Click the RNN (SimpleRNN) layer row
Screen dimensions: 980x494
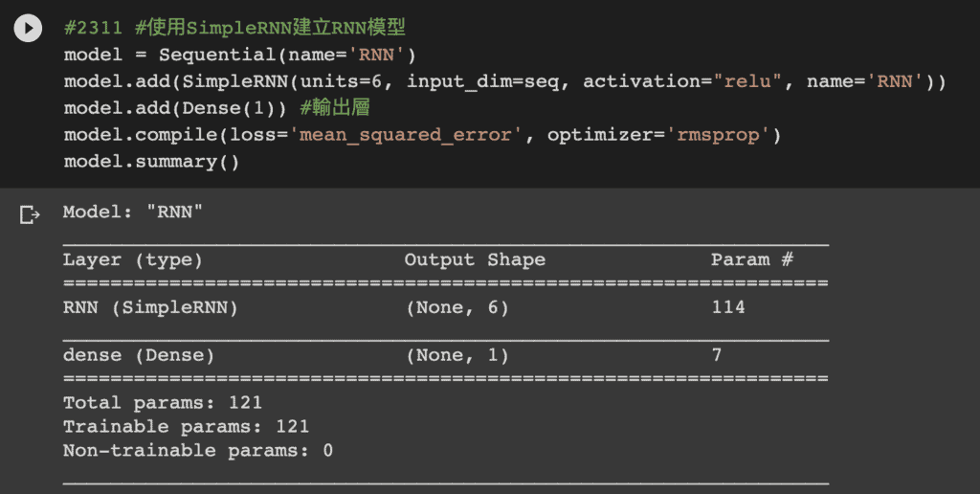[446, 307]
